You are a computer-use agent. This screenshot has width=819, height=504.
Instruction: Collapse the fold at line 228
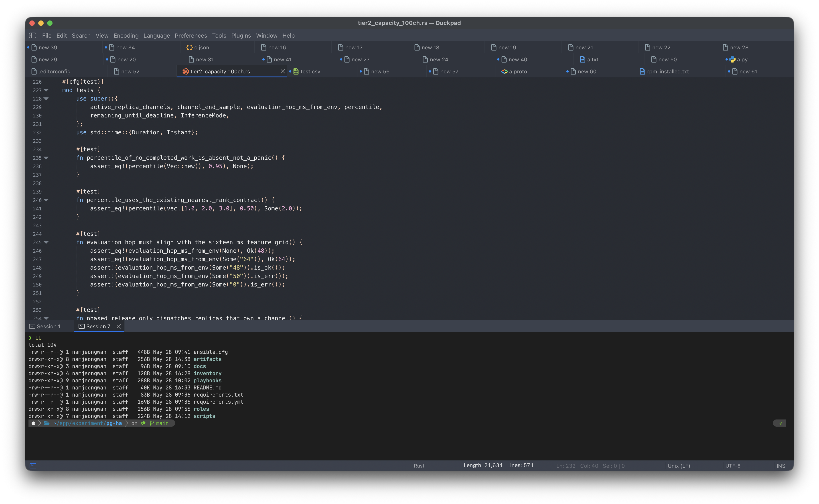coord(46,99)
